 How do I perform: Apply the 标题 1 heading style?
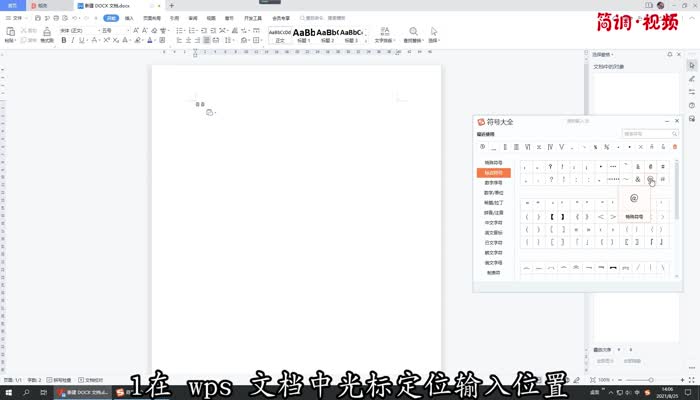(x=303, y=34)
